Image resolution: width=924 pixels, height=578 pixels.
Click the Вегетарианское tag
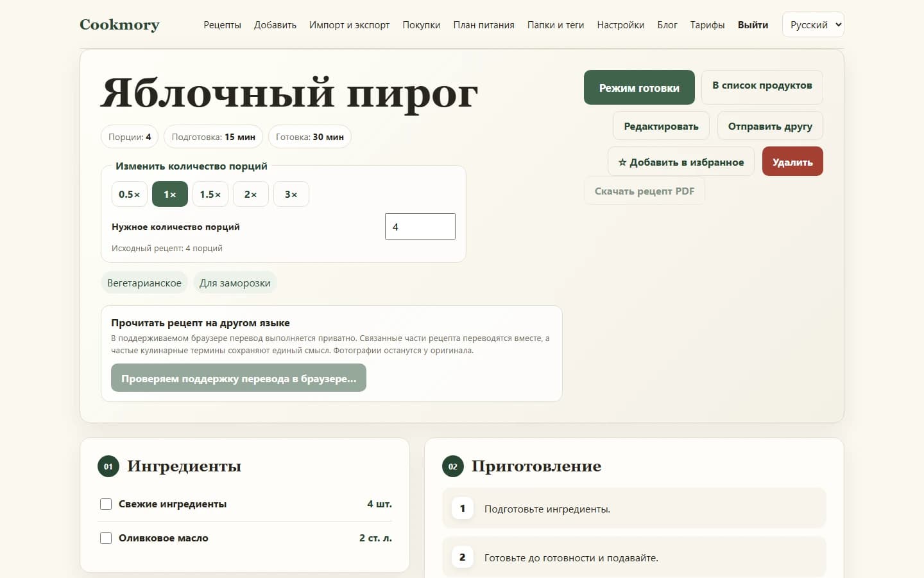[x=144, y=283]
